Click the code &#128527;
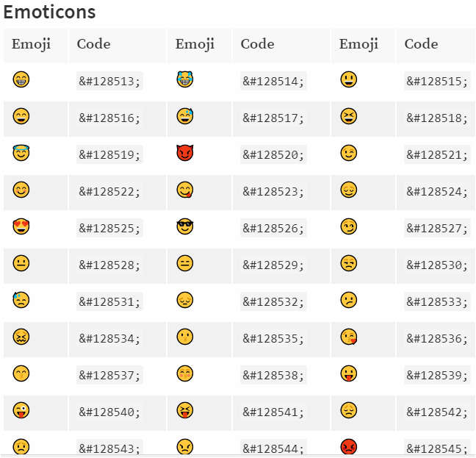 tap(437, 229)
